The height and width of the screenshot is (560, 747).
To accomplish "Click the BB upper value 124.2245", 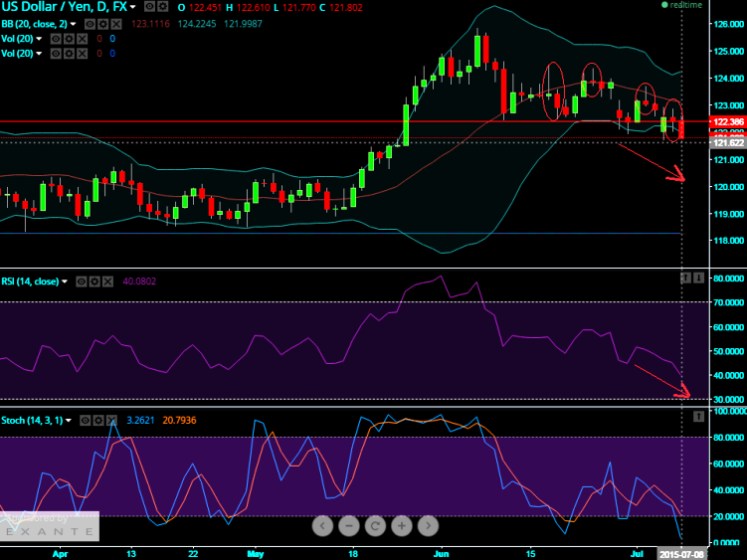I will (x=197, y=24).
